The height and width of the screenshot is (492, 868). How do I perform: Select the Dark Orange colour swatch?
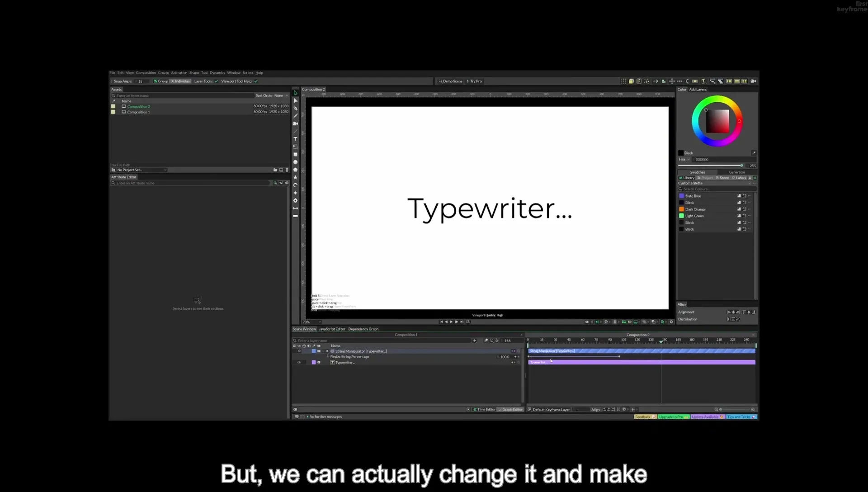(x=681, y=209)
